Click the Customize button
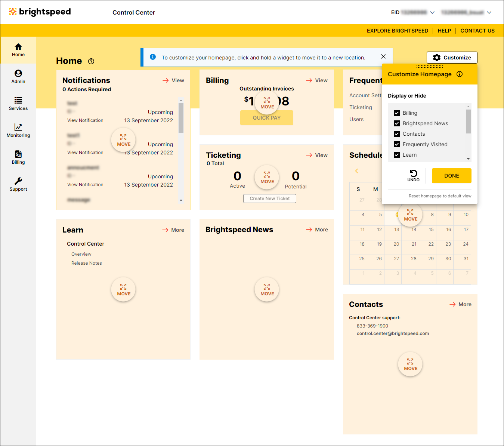The width and height of the screenshot is (504, 446). point(452,58)
